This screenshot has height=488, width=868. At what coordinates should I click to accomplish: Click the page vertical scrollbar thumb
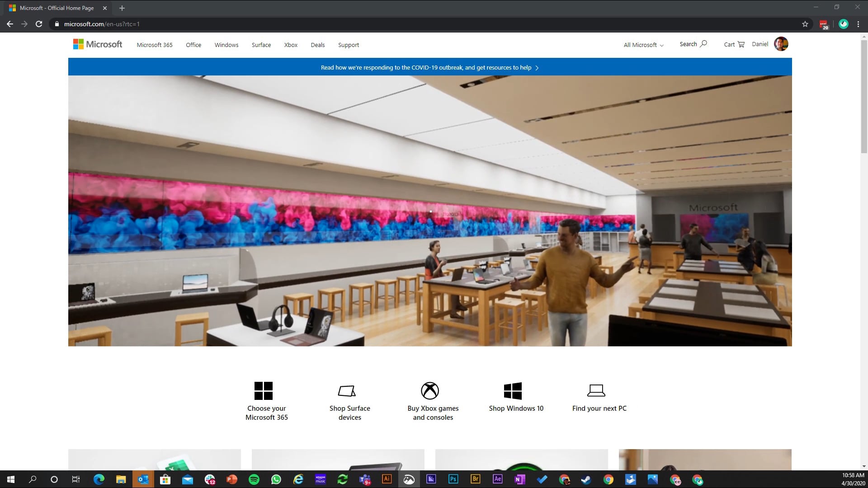pos(864,96)
